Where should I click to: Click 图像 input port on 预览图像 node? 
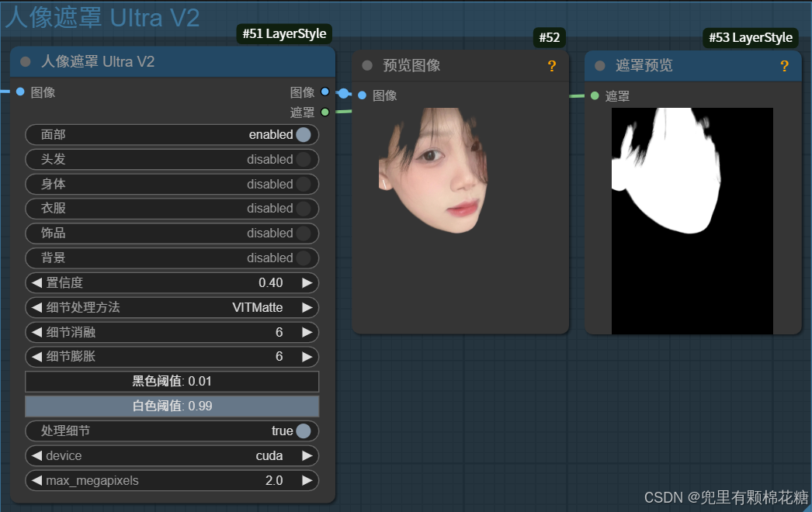[362, 95]
